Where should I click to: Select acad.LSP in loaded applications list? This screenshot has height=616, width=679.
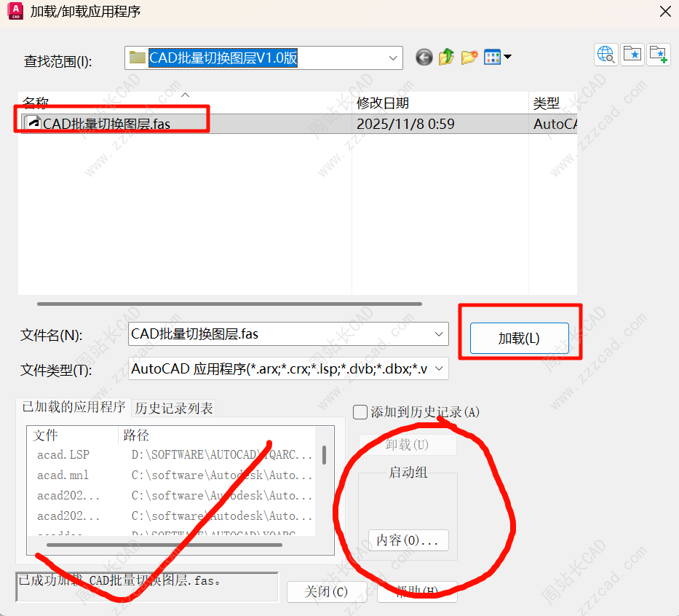[63, 454]
